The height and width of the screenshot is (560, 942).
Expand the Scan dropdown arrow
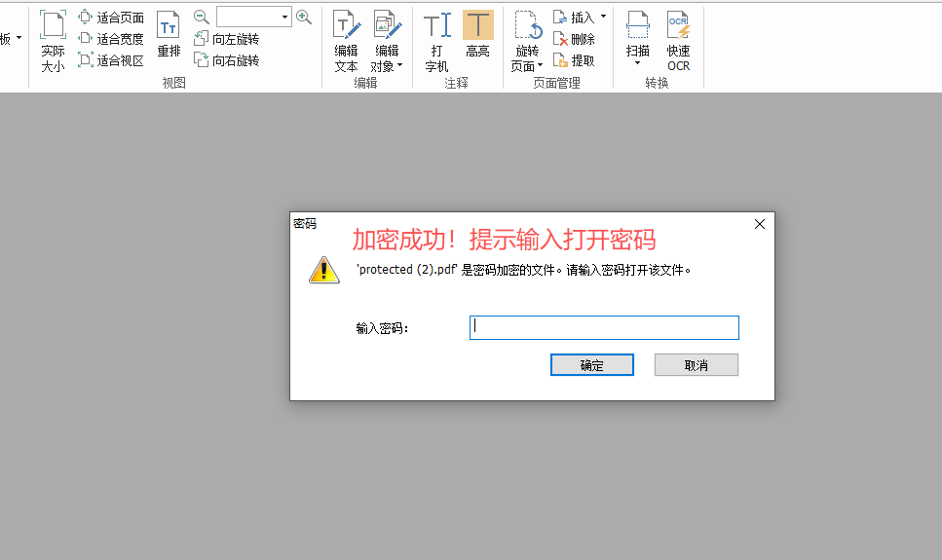(637, 63)
